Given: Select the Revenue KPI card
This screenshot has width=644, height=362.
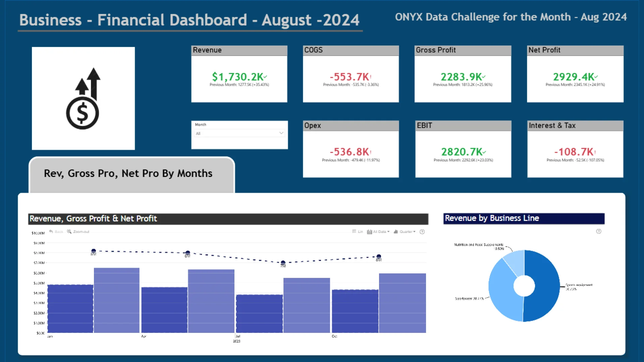Looking at the screenshot, I should 239,74.
